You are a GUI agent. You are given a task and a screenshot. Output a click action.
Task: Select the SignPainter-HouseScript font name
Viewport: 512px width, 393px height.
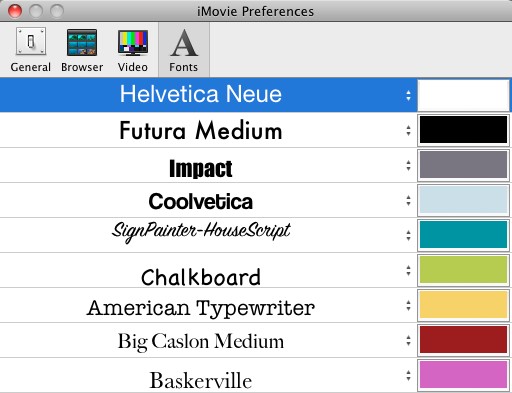201,232
